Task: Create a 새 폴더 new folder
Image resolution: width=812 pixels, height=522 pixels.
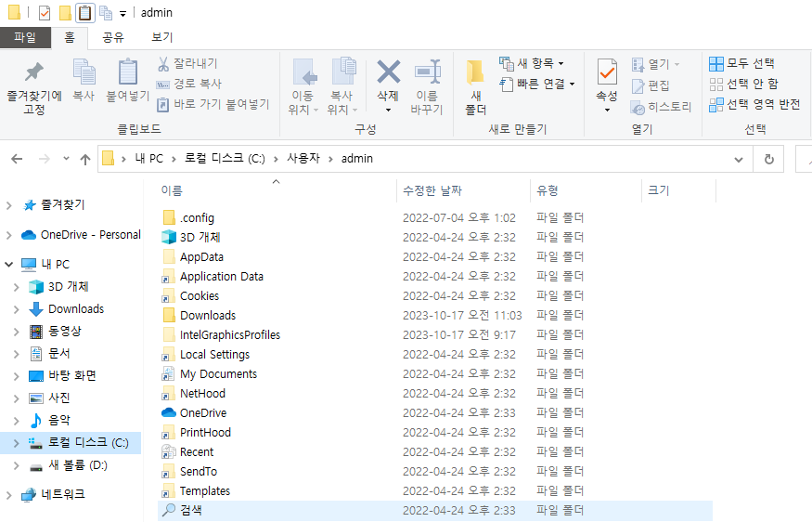Action: click(x=475, y=86)
